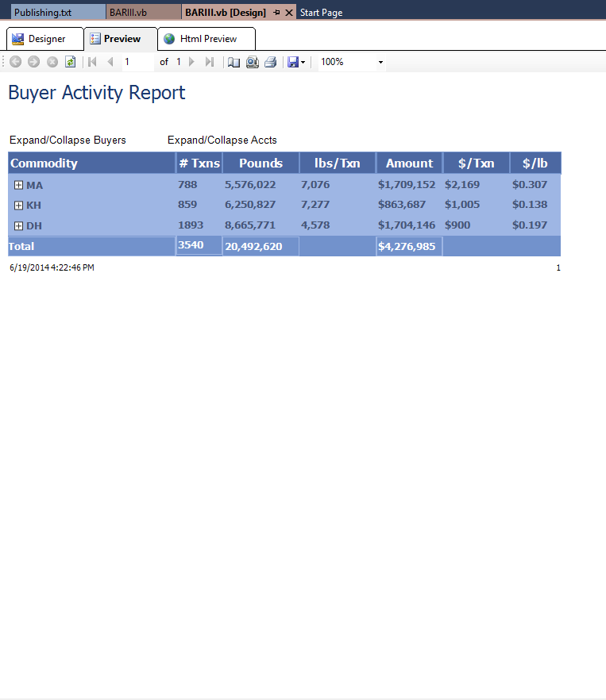The height and width of the screenshot is (700, 606).
Task: Click the # Txns column header
Action: (199, 163)
